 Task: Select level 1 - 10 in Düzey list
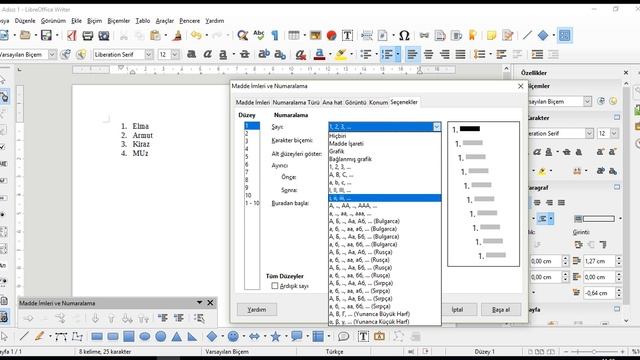[252, 203]
